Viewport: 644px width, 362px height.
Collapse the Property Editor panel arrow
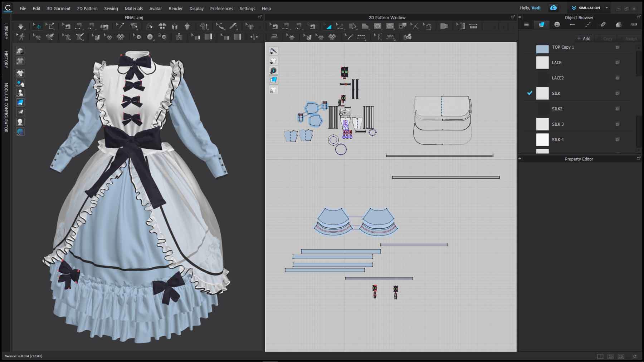520,159
